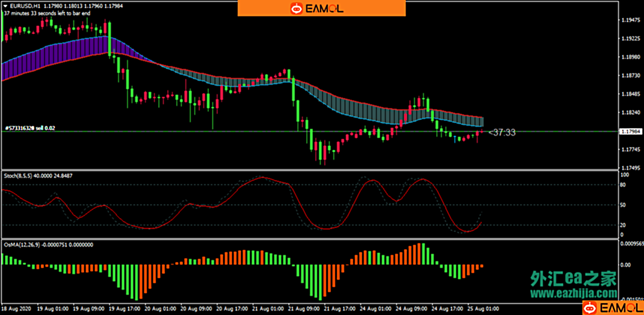
Task: Click the <37:33 bar countdown timer
Action: (x=502, y=133)
